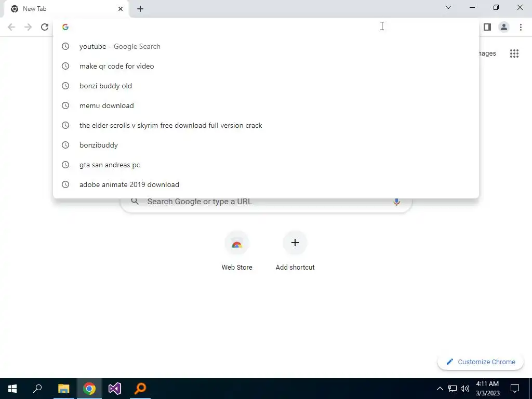Screen dimensions: 532x399
Task: Open Visual Studio from the taskbar
Action: 115,389
